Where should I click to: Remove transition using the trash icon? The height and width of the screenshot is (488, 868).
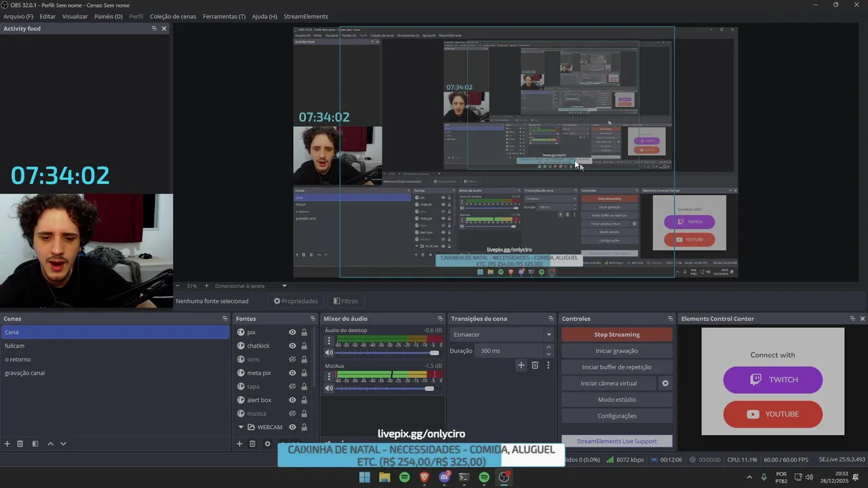coord(535,365)
